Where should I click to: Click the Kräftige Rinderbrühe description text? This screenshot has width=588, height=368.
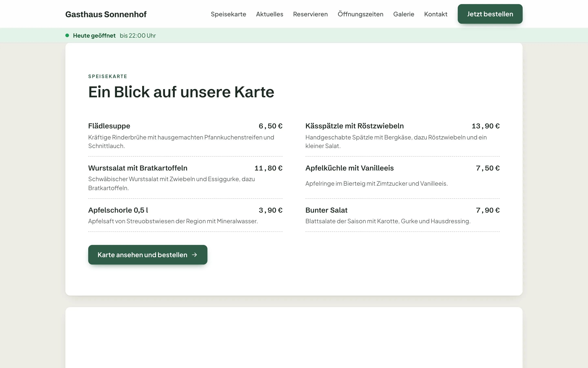[x=181, y=141]
